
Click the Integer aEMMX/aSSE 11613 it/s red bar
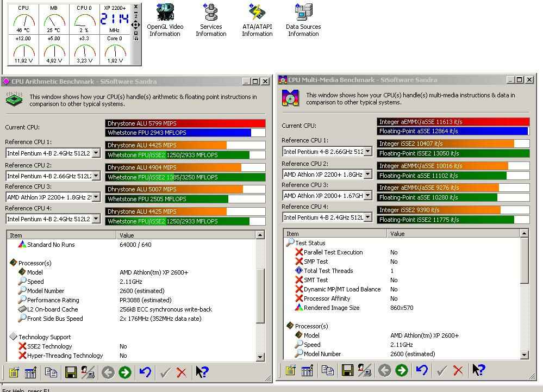point(453,122)
